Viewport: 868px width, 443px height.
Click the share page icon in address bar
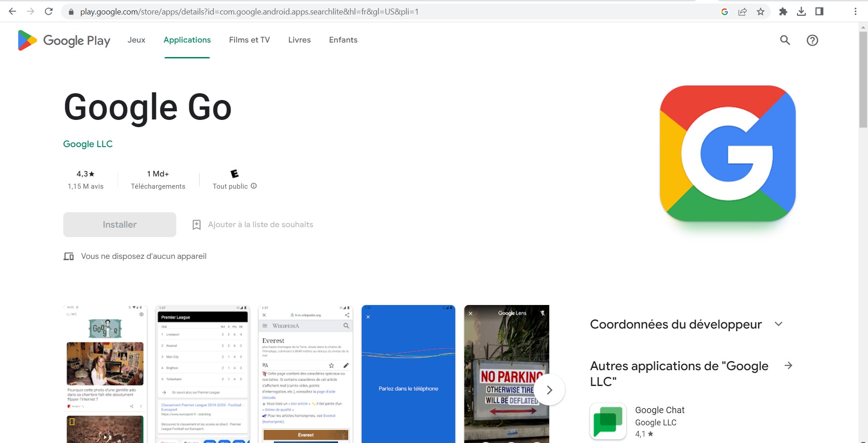click(742, 12)
